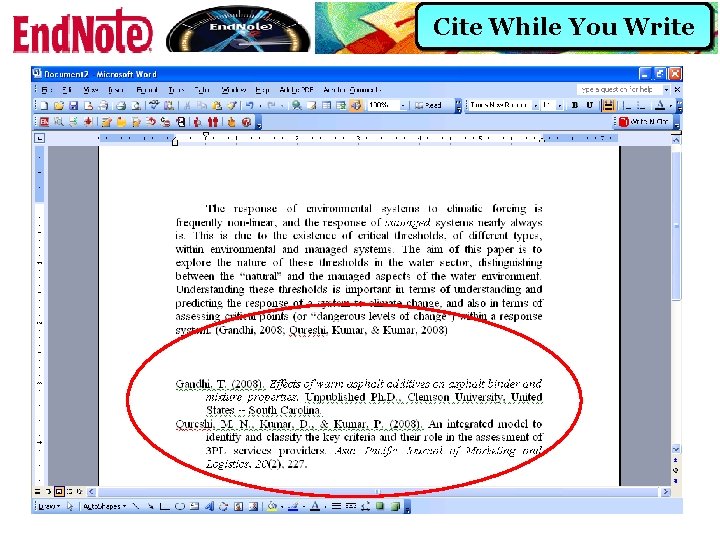Expand EndNote toolbar options arrow
720x540 pixels.
259,123
